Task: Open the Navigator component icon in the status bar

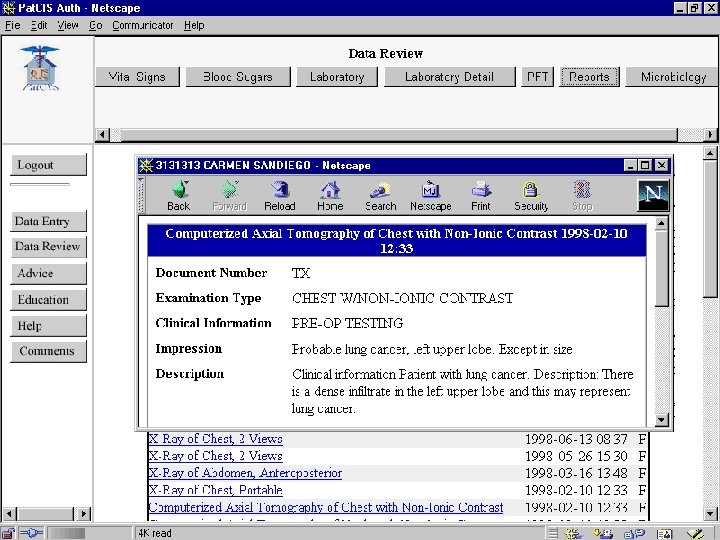Action: coord(573,534)
